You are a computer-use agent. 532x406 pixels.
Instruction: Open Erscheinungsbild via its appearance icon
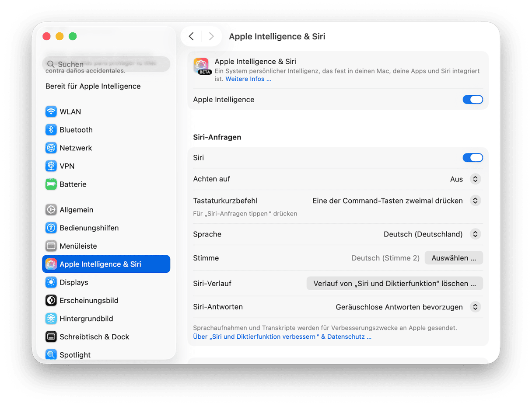[x=51, y=300]
